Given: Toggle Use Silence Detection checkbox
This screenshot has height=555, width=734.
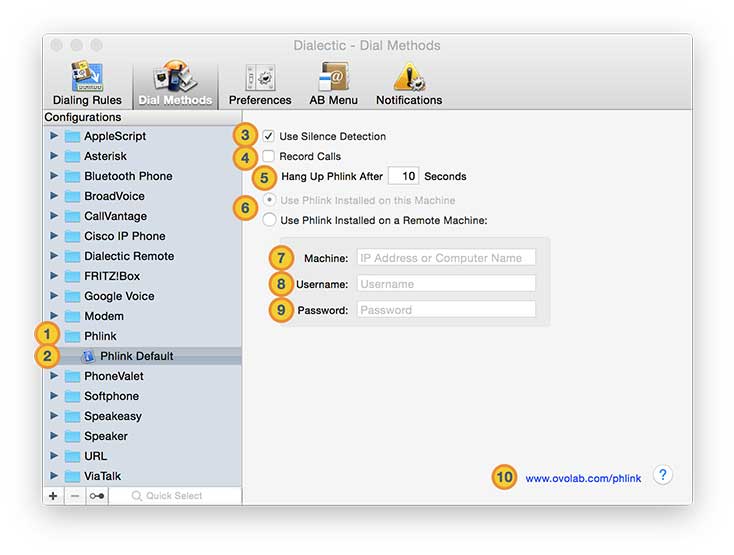Looking at the screenshot, I should pyautogui.click(x=268, y=136).
